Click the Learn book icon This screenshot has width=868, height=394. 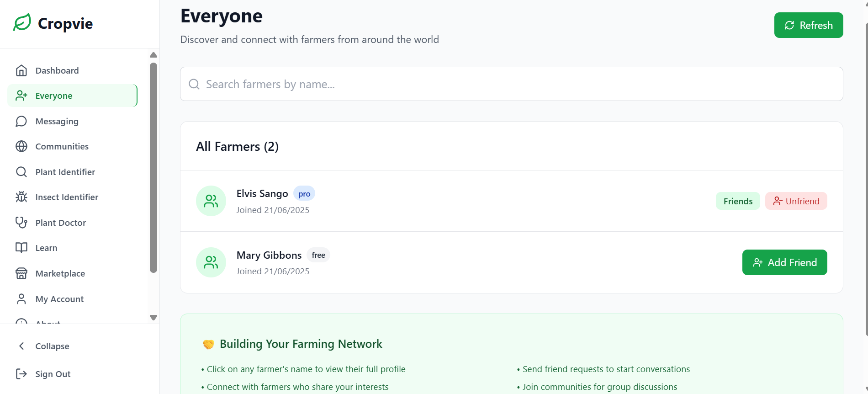(21, 248)
